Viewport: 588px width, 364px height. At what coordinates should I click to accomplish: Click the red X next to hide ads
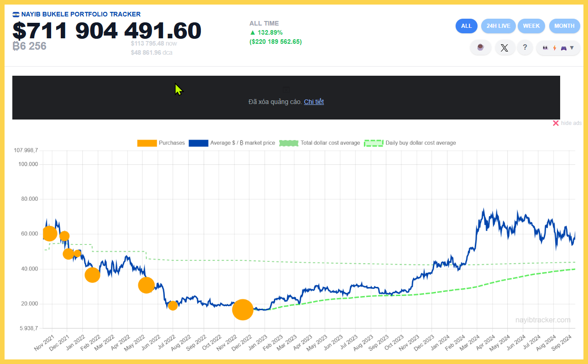(x=556, y=123)
